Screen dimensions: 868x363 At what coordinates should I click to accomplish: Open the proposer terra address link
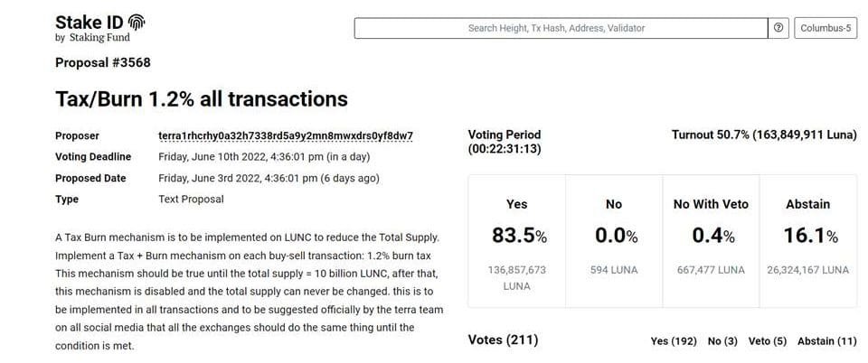pyautogui.click(x=286, y=135)
